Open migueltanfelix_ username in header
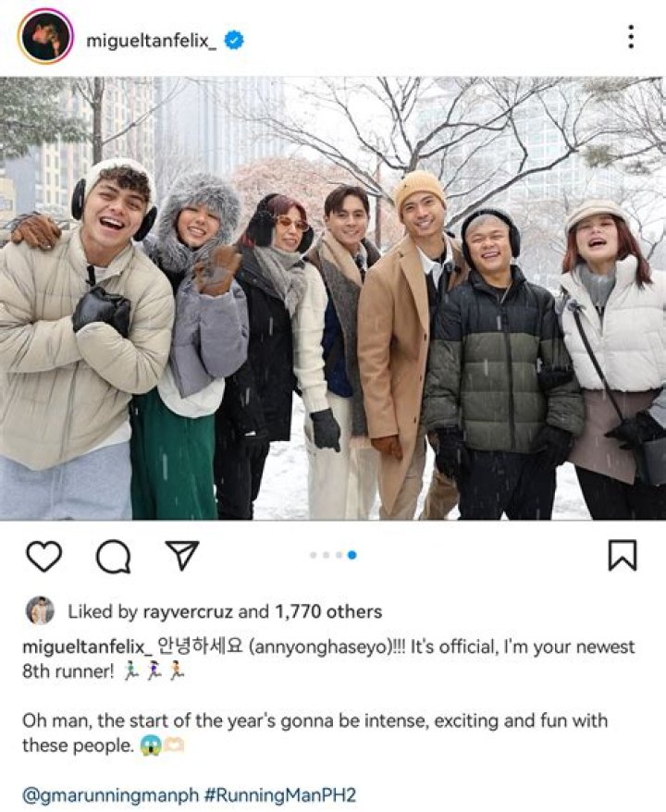666x812 pixels. click(151, 41)
